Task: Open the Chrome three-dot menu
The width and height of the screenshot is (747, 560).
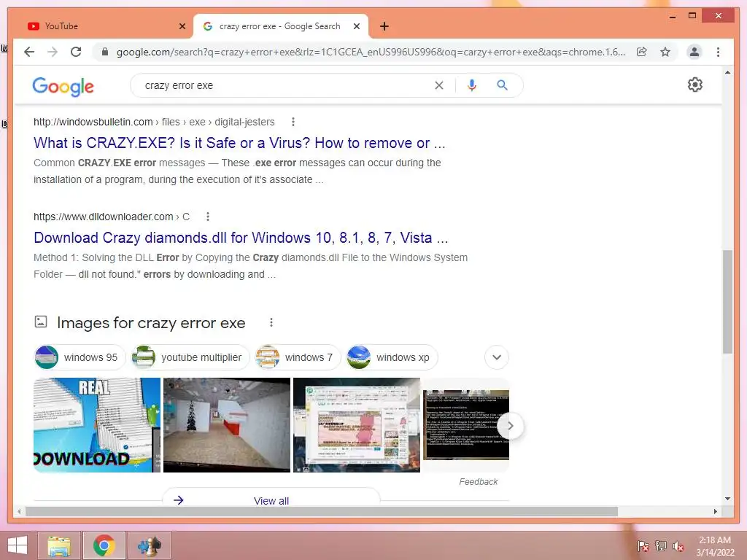Action: (718, 52)
